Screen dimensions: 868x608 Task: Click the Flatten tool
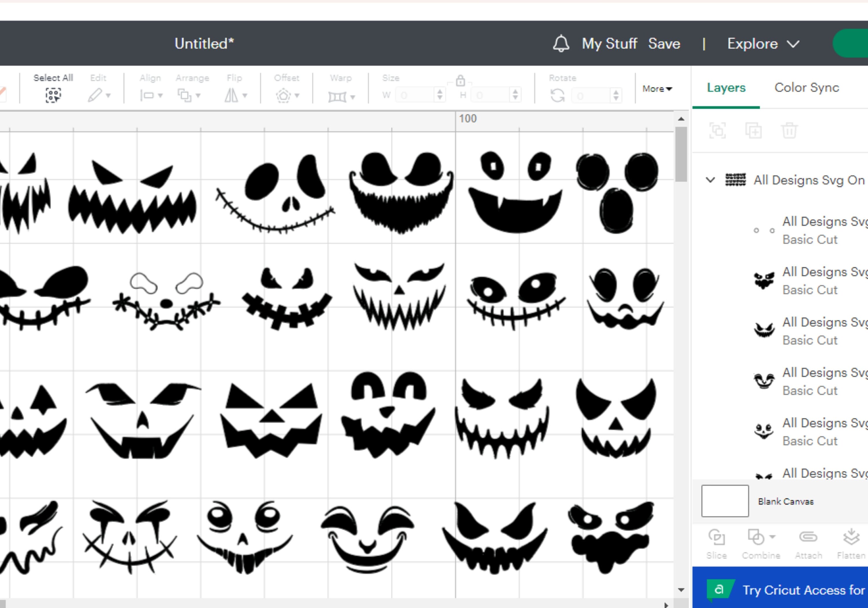coord(852,544)
